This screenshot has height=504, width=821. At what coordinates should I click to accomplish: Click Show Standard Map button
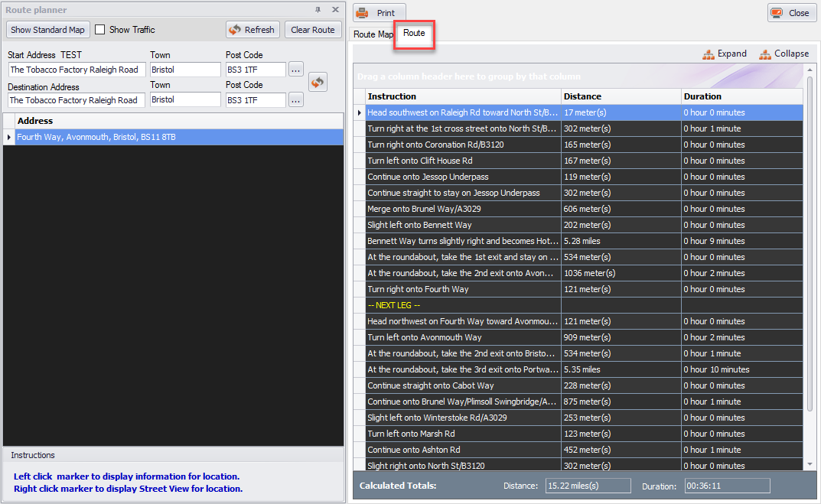pyautogui.click(x=47, y=30)
